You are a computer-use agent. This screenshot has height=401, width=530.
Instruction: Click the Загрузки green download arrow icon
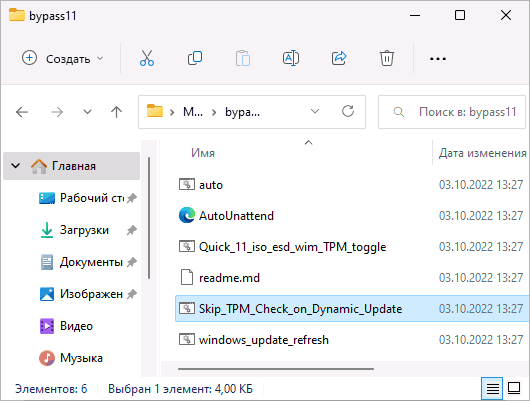[47, 230]
